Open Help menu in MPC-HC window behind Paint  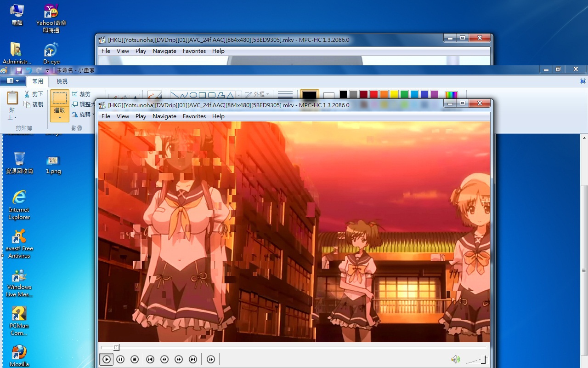pyautogui.click(x=218, y=51)
